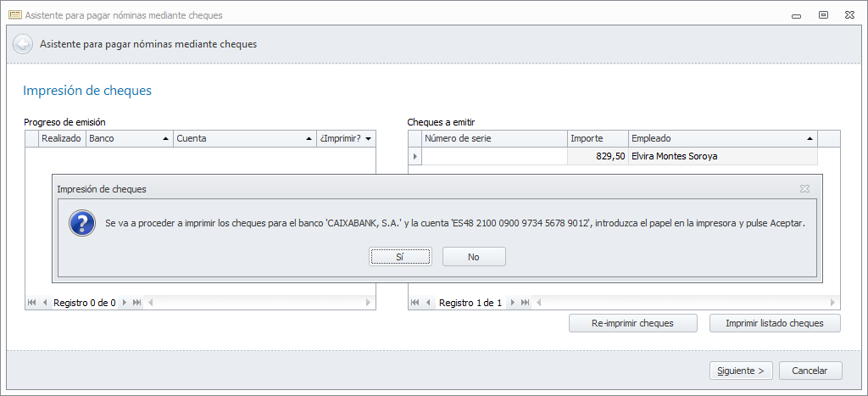Sort by Cuenta column header

coord(245,138)
